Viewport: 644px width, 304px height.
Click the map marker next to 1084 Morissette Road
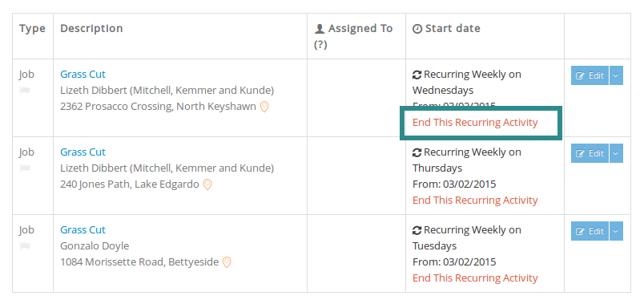pyautogui.click(x=227, y=262)
